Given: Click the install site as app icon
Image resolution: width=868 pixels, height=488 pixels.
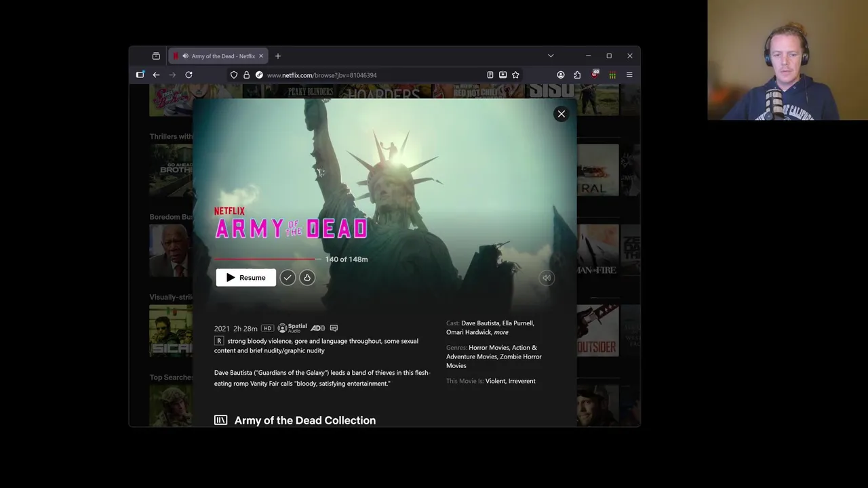Looking at the screenshot, I should click(x=502, y=75).
